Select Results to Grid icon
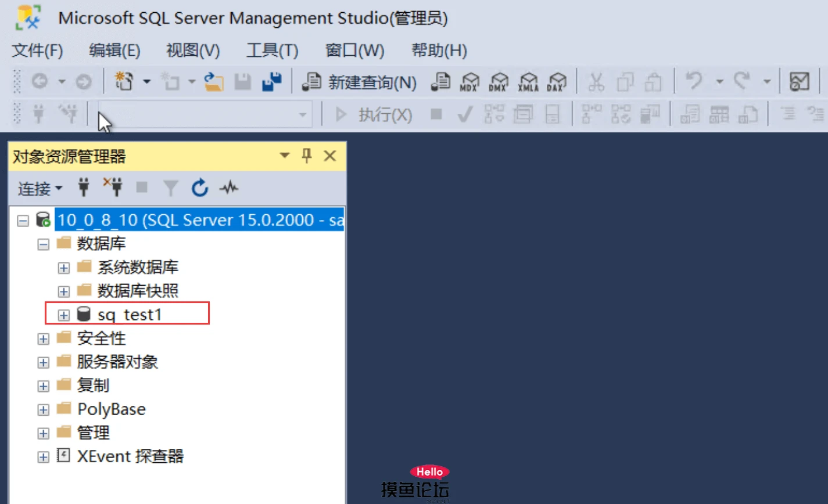This screenshot has width=828, height=504. coord(719,114)
